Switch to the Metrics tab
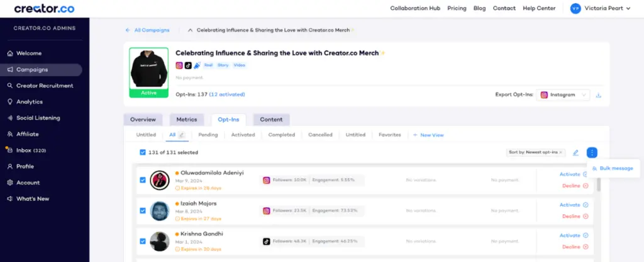 186,119
